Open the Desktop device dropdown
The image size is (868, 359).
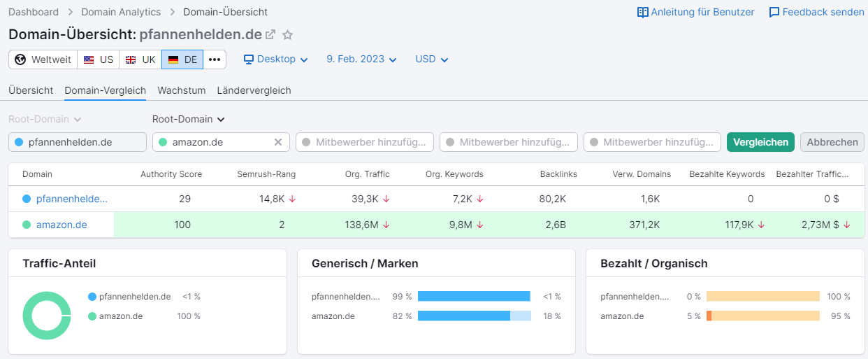275,59
